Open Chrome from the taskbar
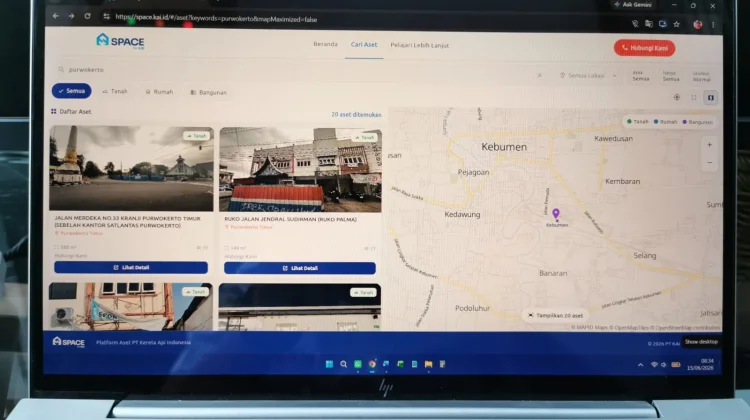This screenshot has height=420, width=750. click(372, 365)
